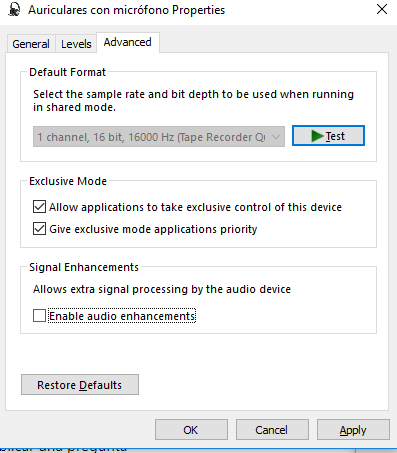Click 'Allows extra signal processing by the audio device'
The width and height of the screenshot is (397, 453).
[162, 289]
